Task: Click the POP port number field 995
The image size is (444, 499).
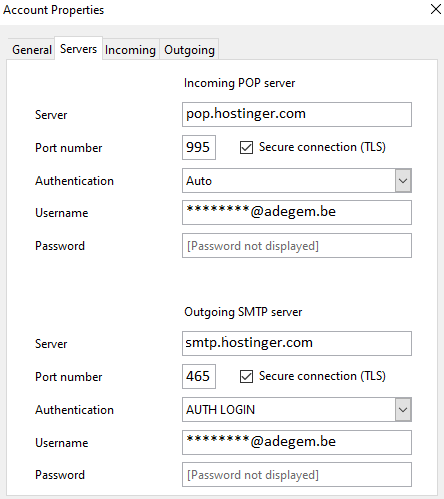Action: tap(199, 147)
